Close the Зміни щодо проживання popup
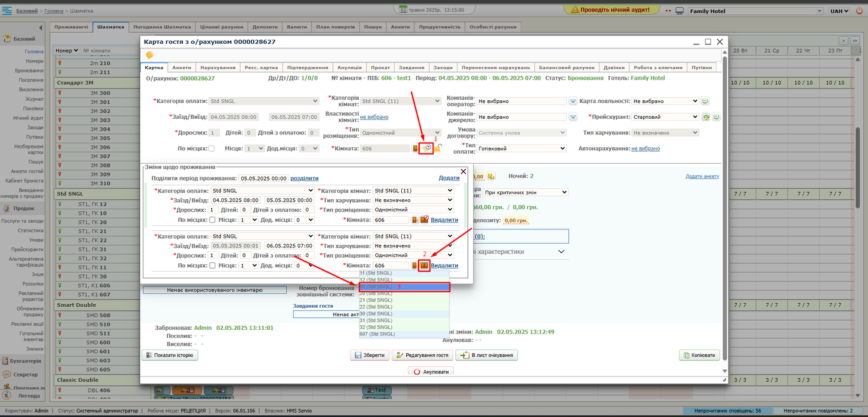 (464, 172)
